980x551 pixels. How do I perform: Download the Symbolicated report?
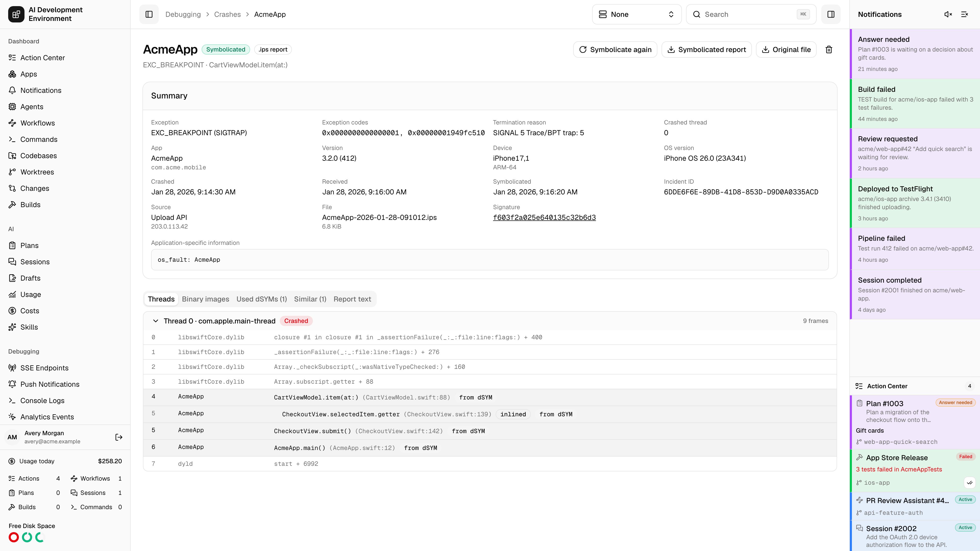(706, 49)
